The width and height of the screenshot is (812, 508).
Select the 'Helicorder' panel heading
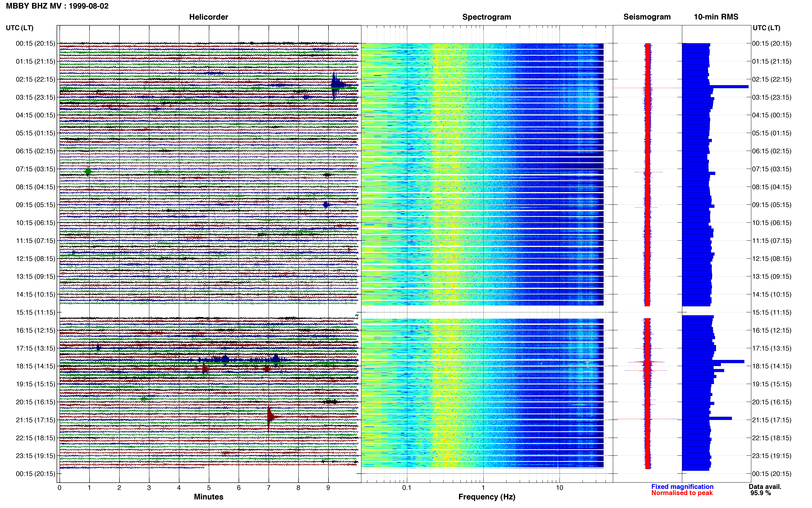pos(209,17)
